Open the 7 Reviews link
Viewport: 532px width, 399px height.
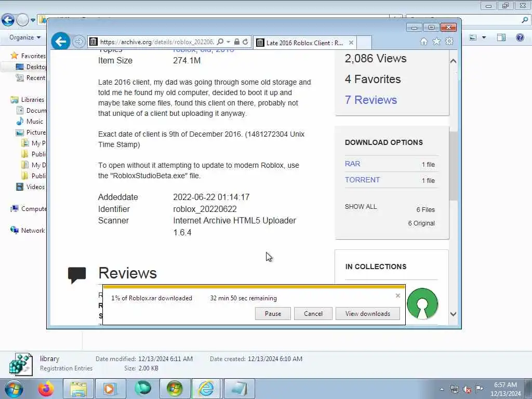point(371,100)
